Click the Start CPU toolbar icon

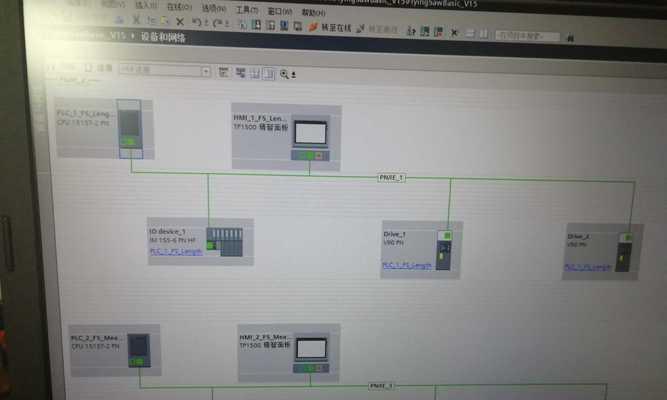[x=425, y=31]
